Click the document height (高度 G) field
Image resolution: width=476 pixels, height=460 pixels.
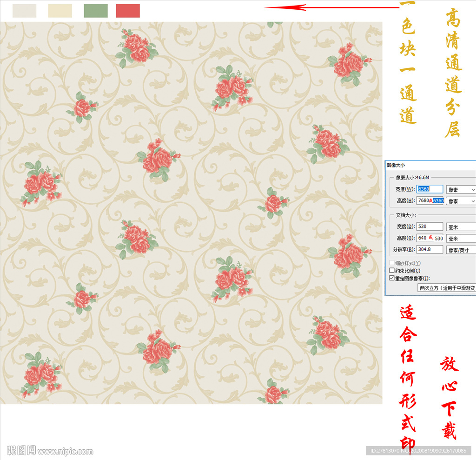tap(430, 238)
